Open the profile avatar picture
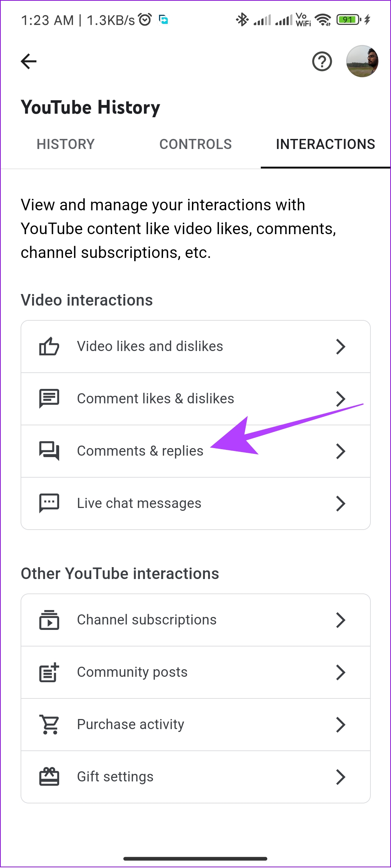The width and height of the screenshot is (391, 868). click(x=362, y=61)
